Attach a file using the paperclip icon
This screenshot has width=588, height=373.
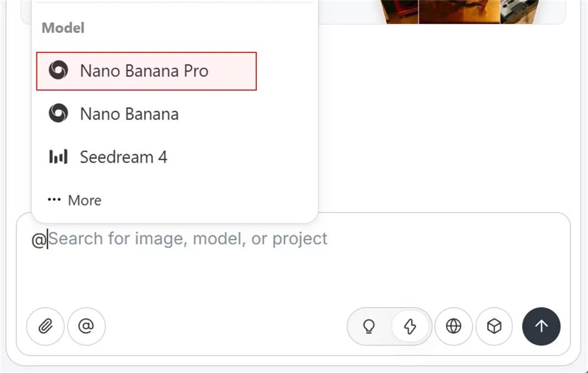tap(45, 327)
